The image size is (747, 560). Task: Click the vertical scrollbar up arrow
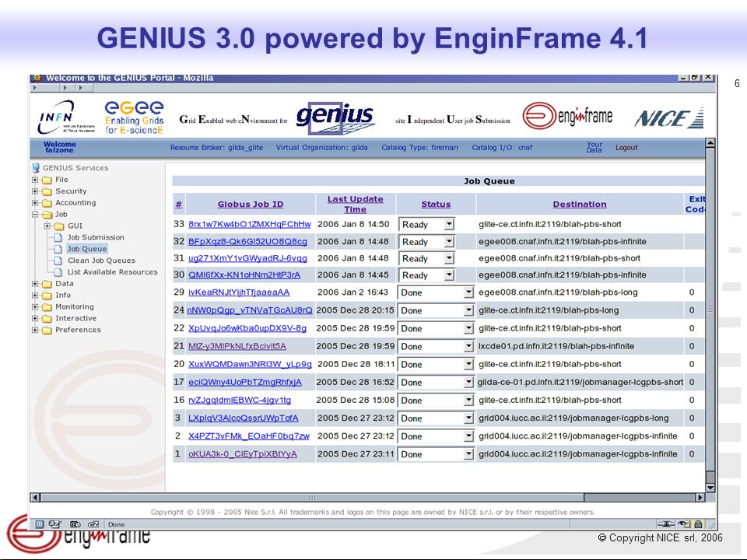[710, 143]
